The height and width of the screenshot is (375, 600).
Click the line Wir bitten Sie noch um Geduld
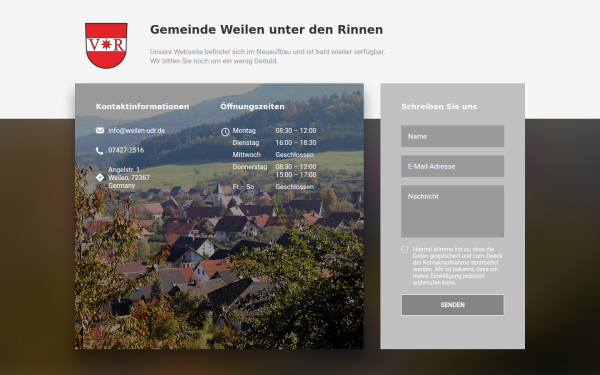click(214, 61)
